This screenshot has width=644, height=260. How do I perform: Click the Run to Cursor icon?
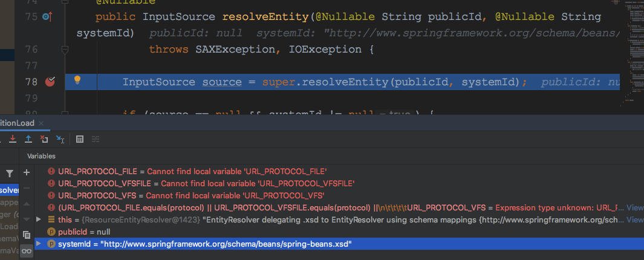pyautogui.click(x=60, y=140)
